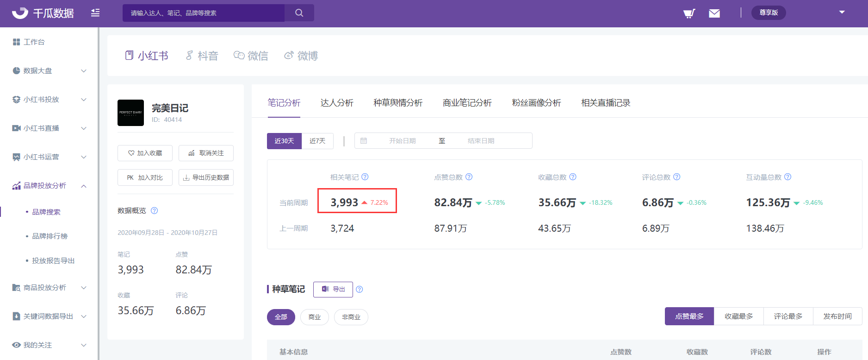Select 品牌排行榜 in the sidebar
868x360 pixels.
pos(50,236)
